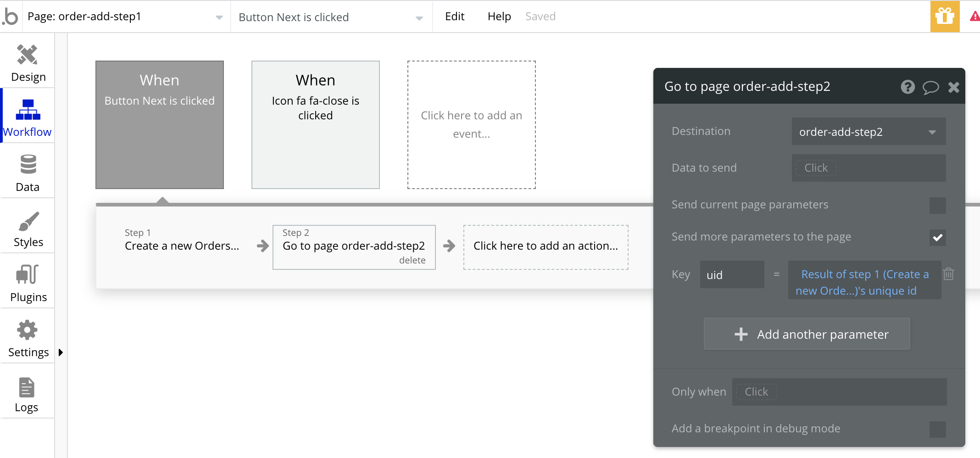This screenshot has height=458, width=980.
Task: Open the Page order-add-step1 dropdown
Action: coord(125,17)
